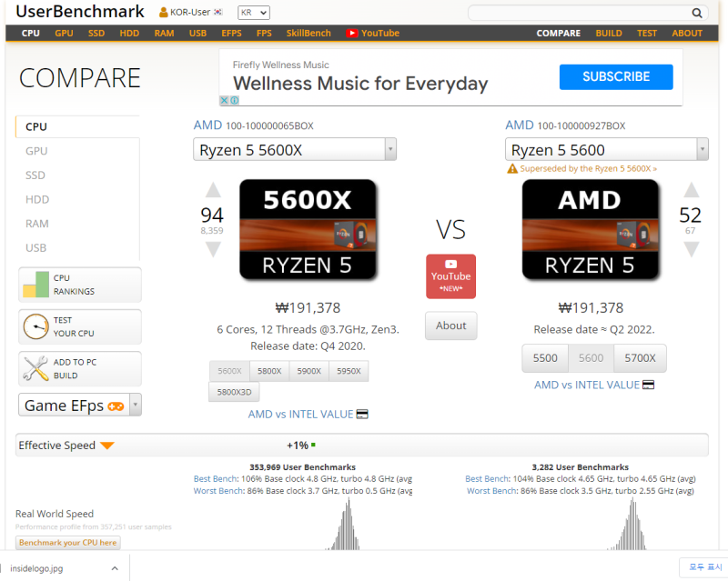This screenshot has width=728, height=581.
Task: Expand the Ryzen 5 5600 selector arrow
Action: (703, 148)
